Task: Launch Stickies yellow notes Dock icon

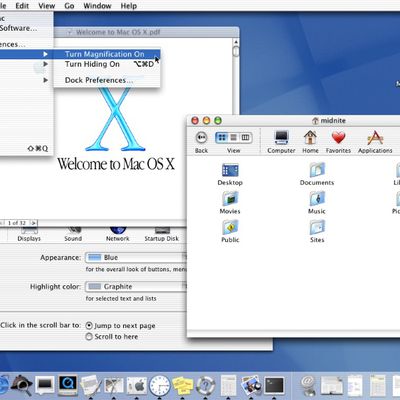Action: coord(182,386)
